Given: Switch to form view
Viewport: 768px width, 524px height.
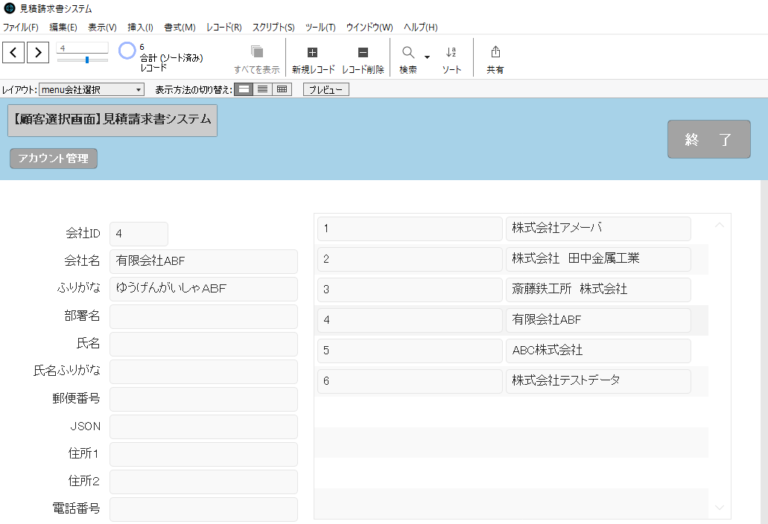Looking at the screenshot, I should [244, 90].
